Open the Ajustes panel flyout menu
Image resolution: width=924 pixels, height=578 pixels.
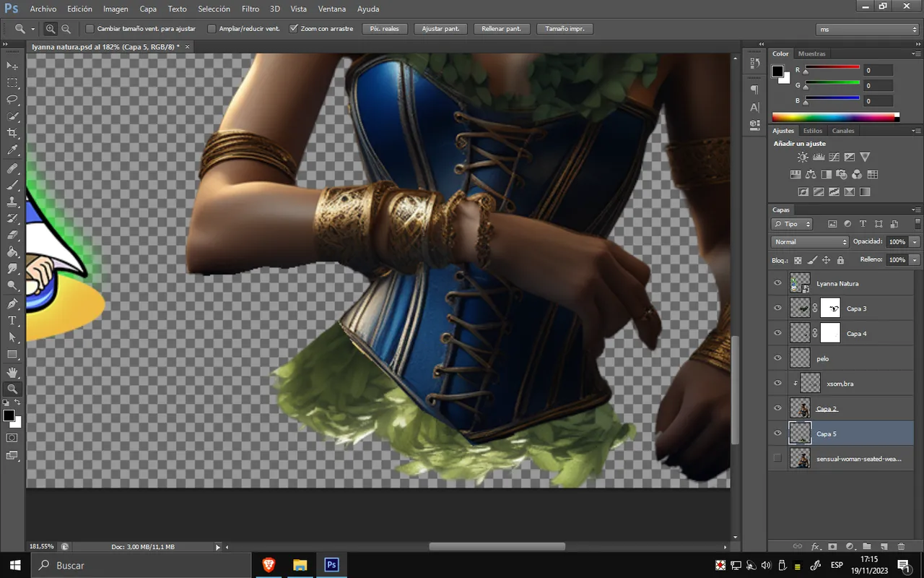(x=917, y=131)
